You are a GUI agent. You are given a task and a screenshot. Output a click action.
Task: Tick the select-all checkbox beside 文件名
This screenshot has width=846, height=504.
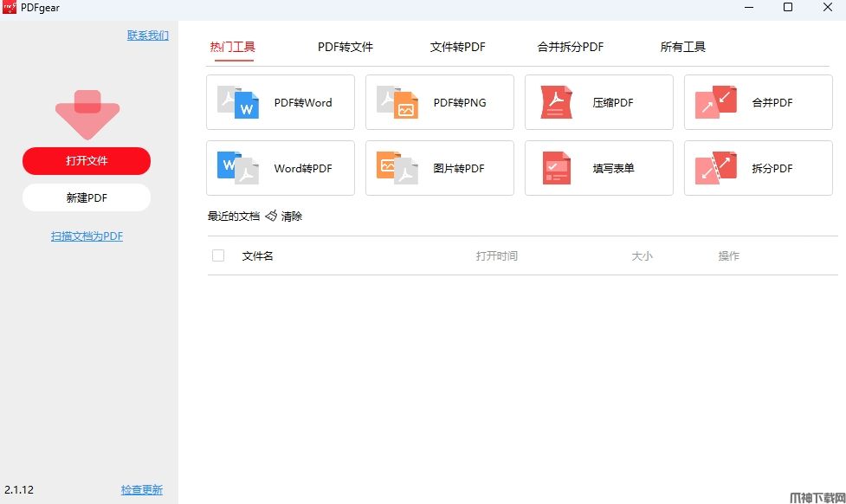[x=218, y=255]
